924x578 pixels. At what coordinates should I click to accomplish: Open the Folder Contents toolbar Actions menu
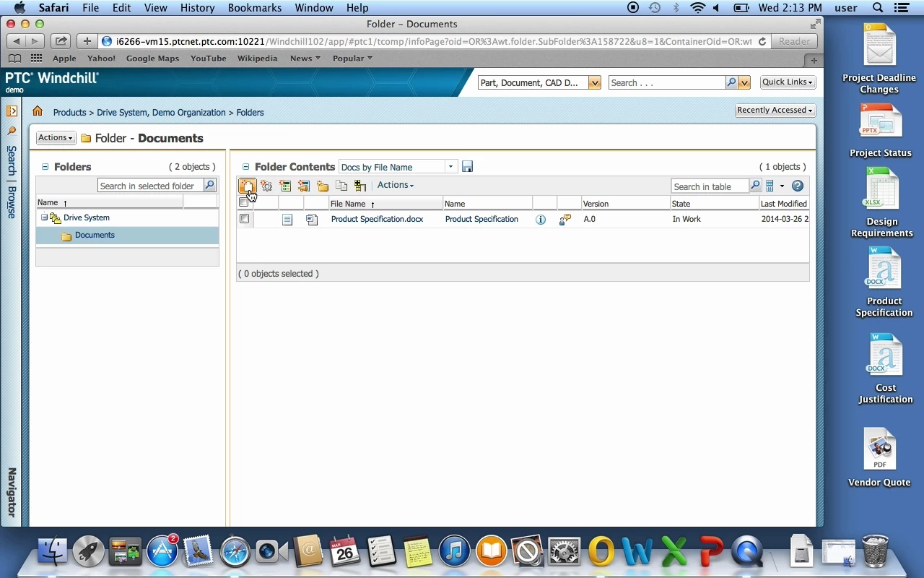coord(396,185)
